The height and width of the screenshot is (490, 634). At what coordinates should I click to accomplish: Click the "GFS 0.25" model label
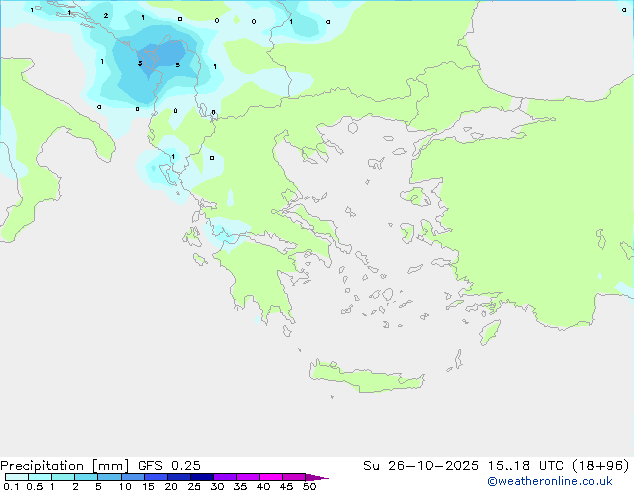point(169,466)
